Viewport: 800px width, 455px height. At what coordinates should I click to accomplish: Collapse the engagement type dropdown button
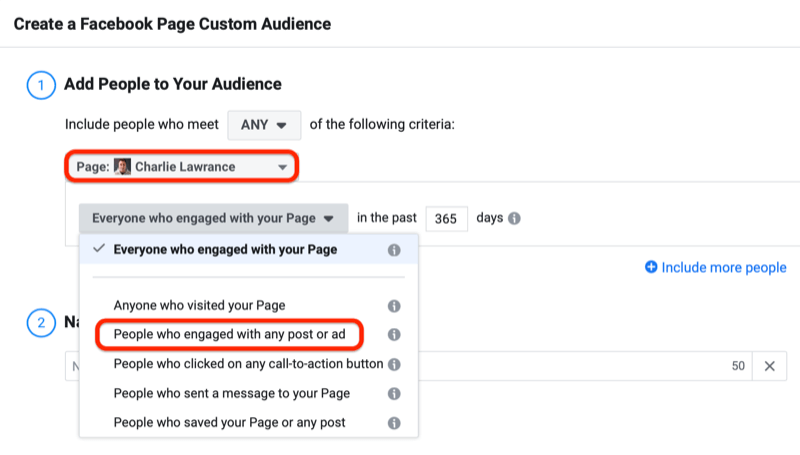213,218
